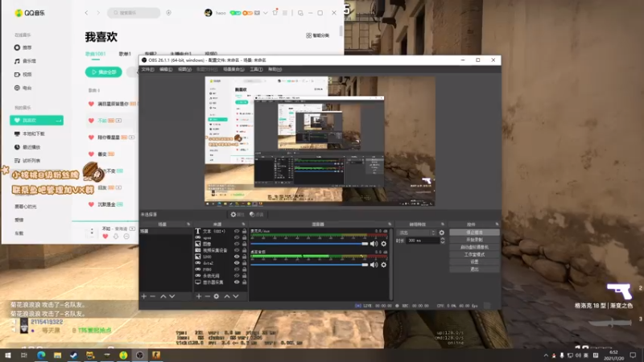Open the 帮助 menu in OBS

pyautogui.click(x=275, y=69)
